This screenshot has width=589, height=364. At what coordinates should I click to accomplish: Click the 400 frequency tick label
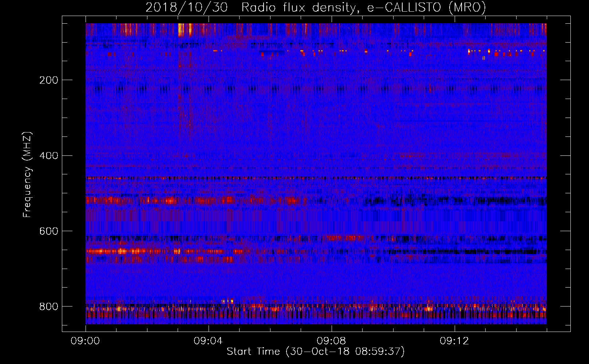(x=49, y=156)
